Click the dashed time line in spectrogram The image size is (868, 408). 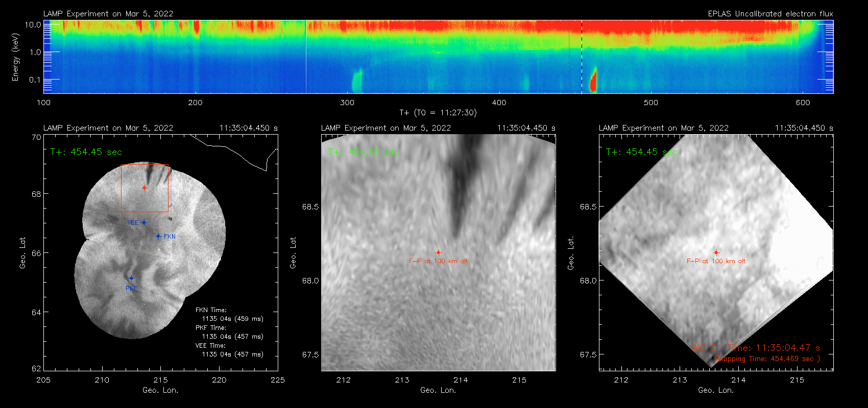click(x=582, y=57)
